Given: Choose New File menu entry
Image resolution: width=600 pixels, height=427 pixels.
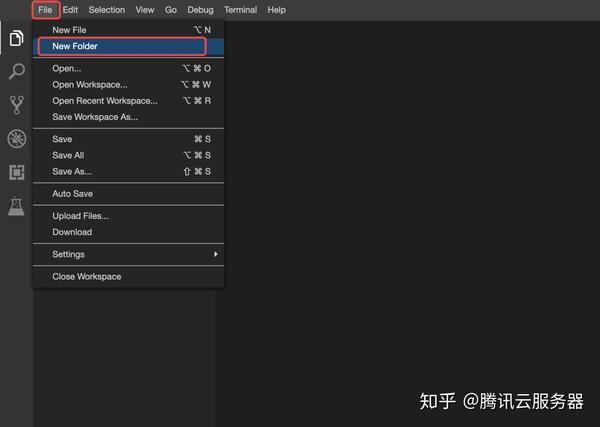Looking at the screenshot, I should [x=129, y=30].
